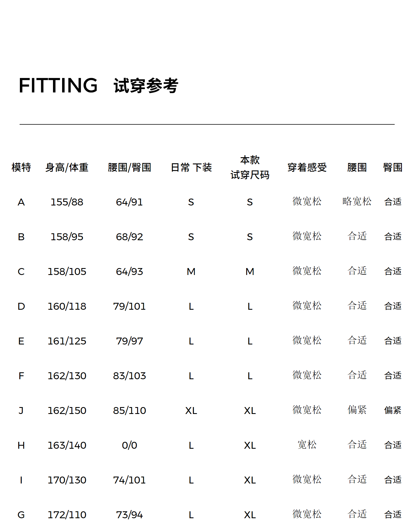Click the 身高/体重 column header

67,167
